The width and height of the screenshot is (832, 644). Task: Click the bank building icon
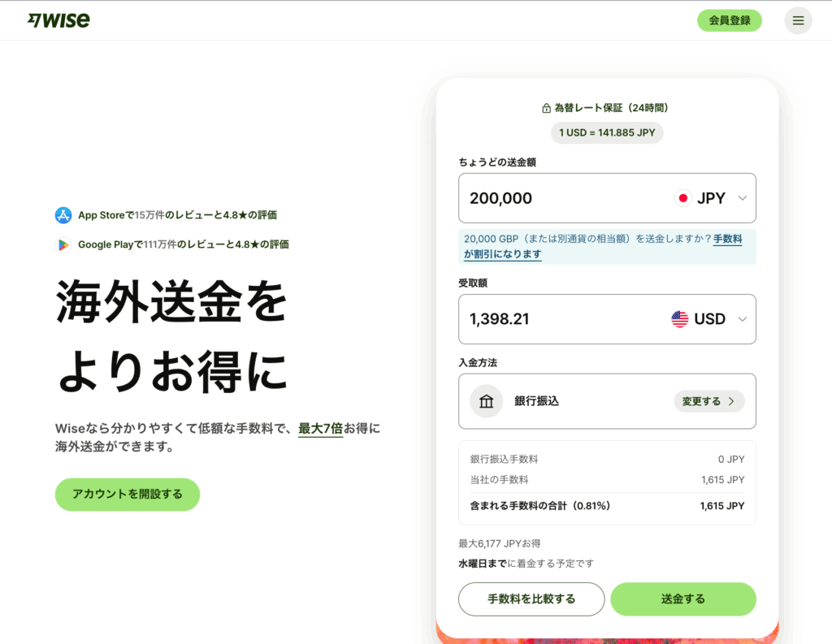point(486,401)
